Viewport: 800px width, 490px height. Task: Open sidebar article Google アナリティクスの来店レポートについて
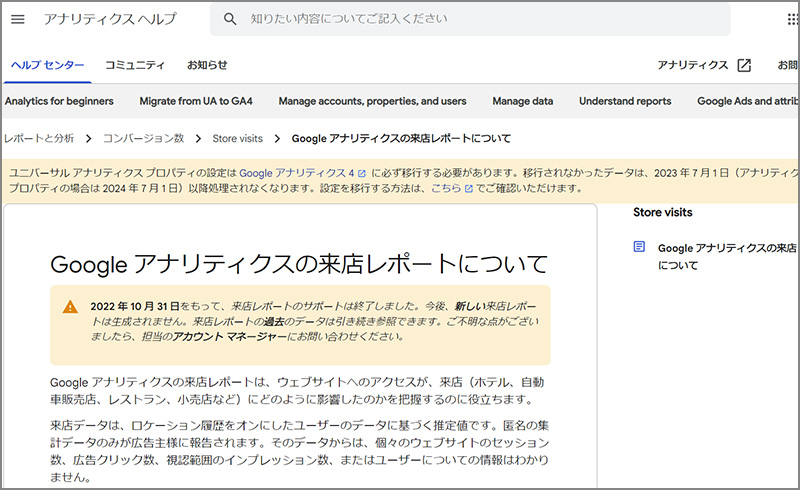click(728, 257)
